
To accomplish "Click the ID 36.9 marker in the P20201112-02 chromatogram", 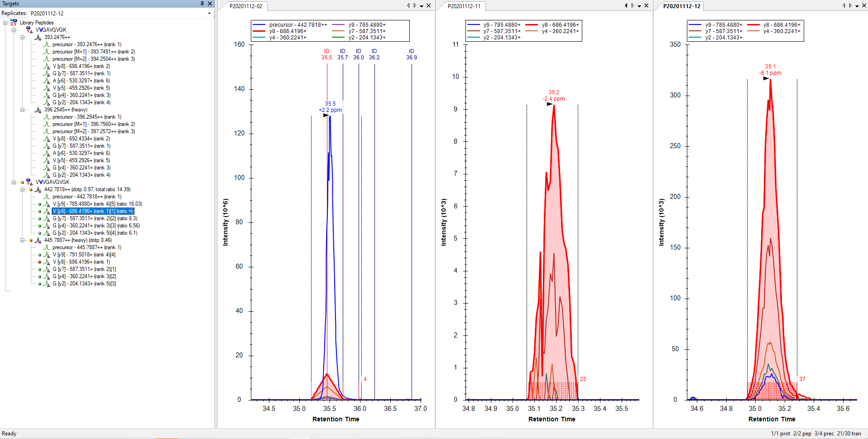I will (411, 54).
